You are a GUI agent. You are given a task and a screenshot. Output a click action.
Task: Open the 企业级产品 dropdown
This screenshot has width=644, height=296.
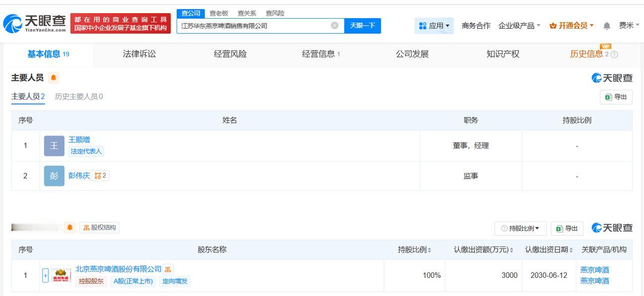(519, 26)
